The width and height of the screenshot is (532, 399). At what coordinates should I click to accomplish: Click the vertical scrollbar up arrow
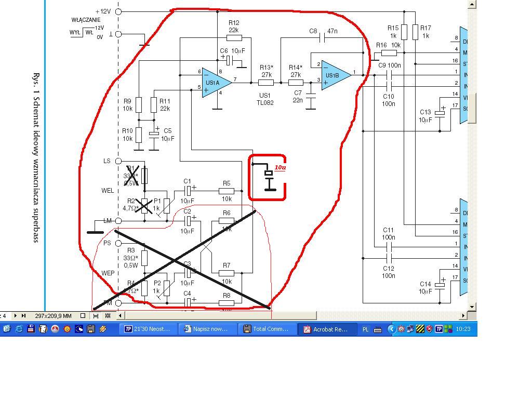[x=472, y=4]
